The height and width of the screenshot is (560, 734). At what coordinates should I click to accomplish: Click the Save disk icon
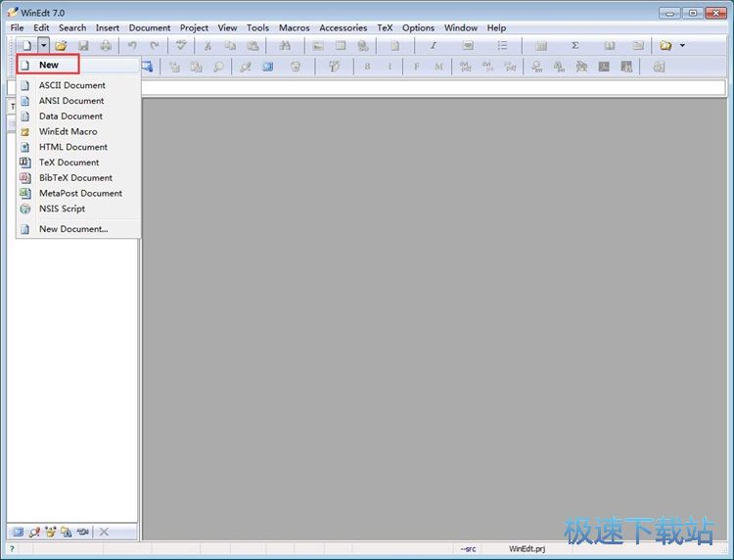coord(83,45)
